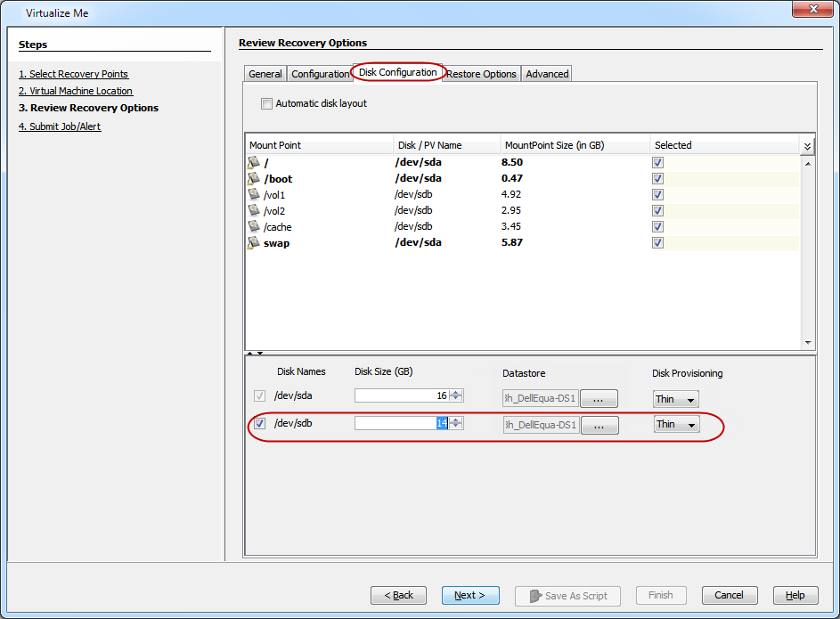Click the disk icon beside /boot mount point
The height and width of the screenshot is (619, 840).
254,178
